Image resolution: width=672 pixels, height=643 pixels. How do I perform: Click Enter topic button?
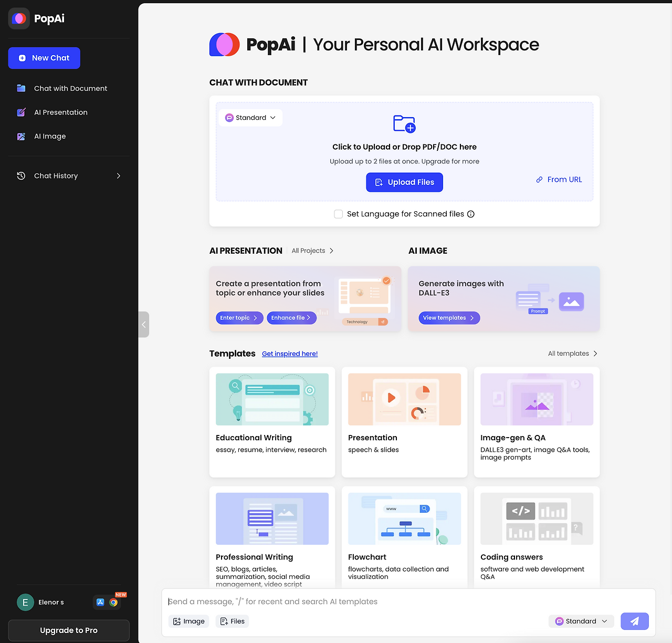(239, 318)
